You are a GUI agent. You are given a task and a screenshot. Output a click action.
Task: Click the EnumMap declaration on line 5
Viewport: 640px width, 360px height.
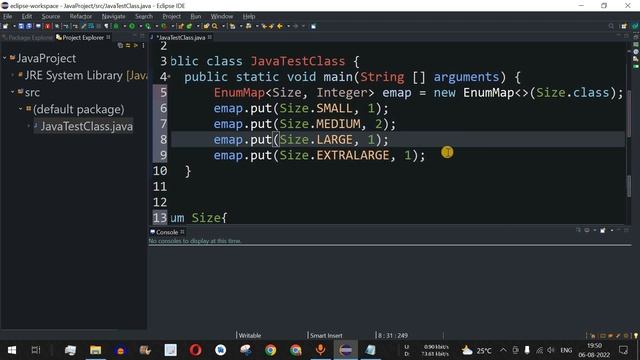[x=418, y=93]
